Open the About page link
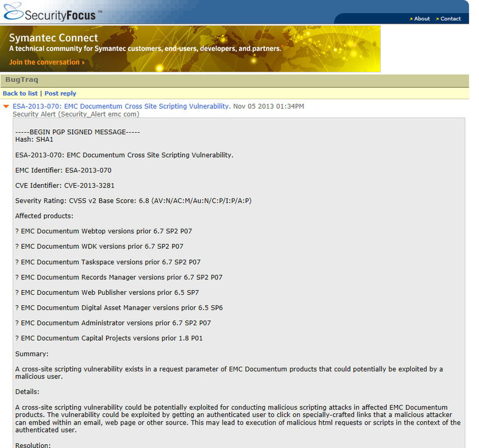The width and height of the screenshot is (479, 448). pos(422,19)
